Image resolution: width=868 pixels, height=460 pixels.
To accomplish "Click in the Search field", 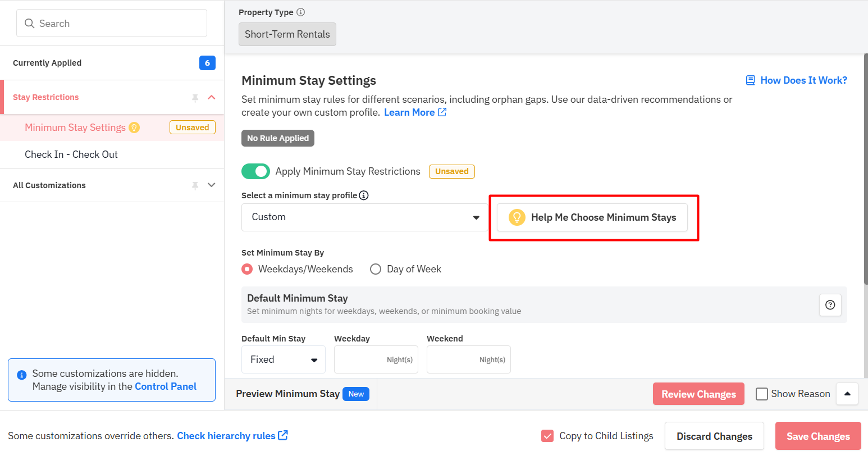I will 112,23.
